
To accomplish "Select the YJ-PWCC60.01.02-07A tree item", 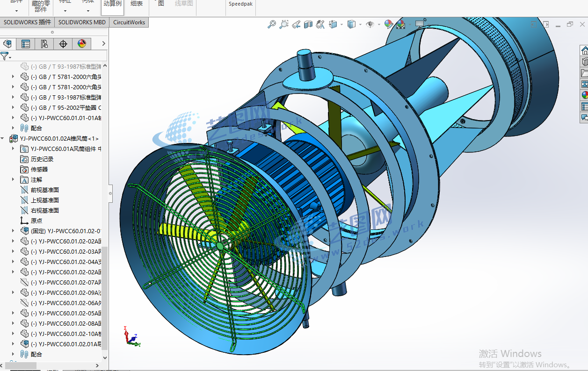I will (x=61, y=282).
